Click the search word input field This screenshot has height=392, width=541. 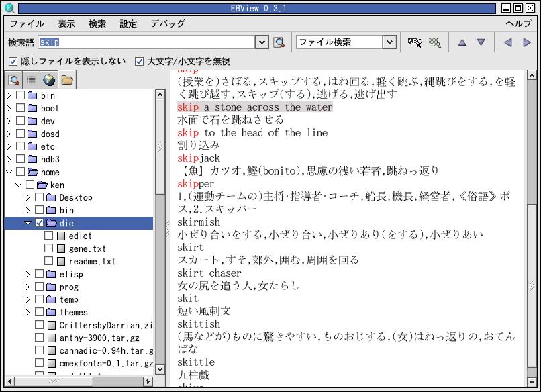tap(146, 42)
